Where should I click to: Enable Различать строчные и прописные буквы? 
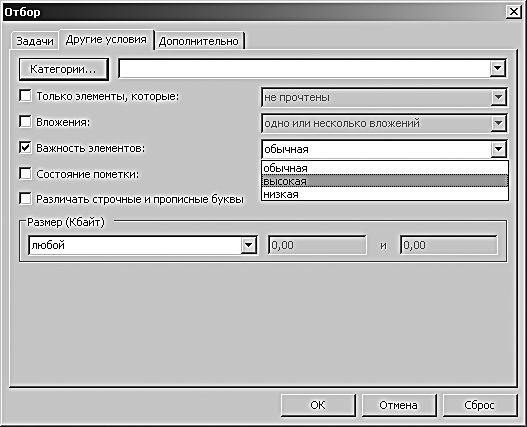click(x=26, y=199)
